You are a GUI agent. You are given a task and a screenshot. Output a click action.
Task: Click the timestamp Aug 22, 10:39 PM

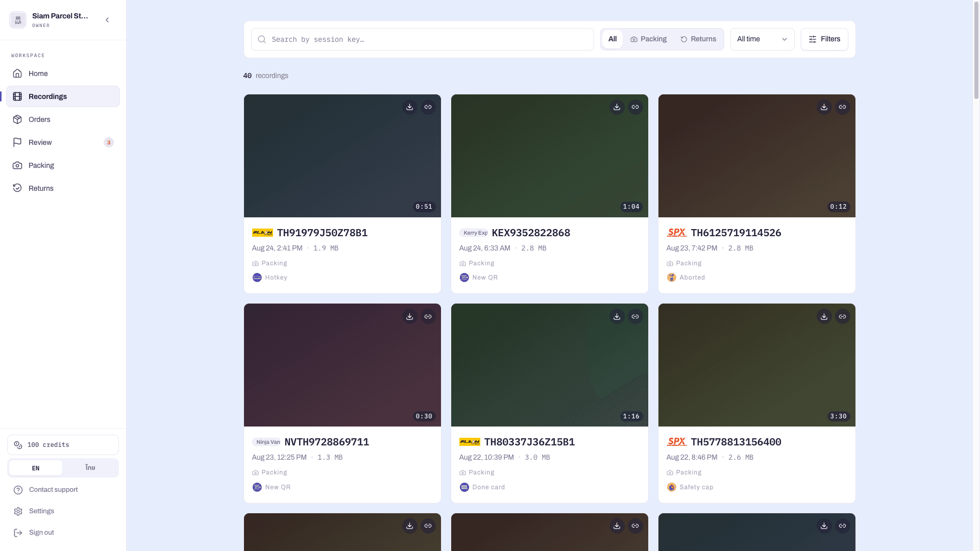pos(486,458)
